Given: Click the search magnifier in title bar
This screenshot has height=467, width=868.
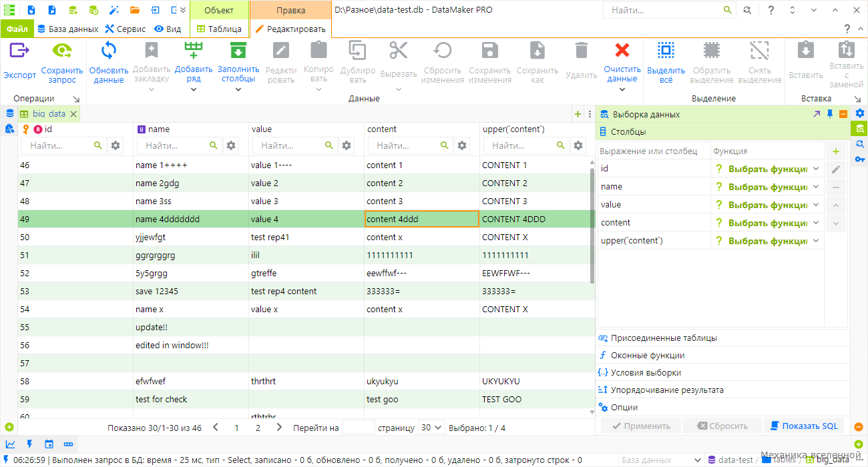Looking at the screenshot, I should [728, 10].
